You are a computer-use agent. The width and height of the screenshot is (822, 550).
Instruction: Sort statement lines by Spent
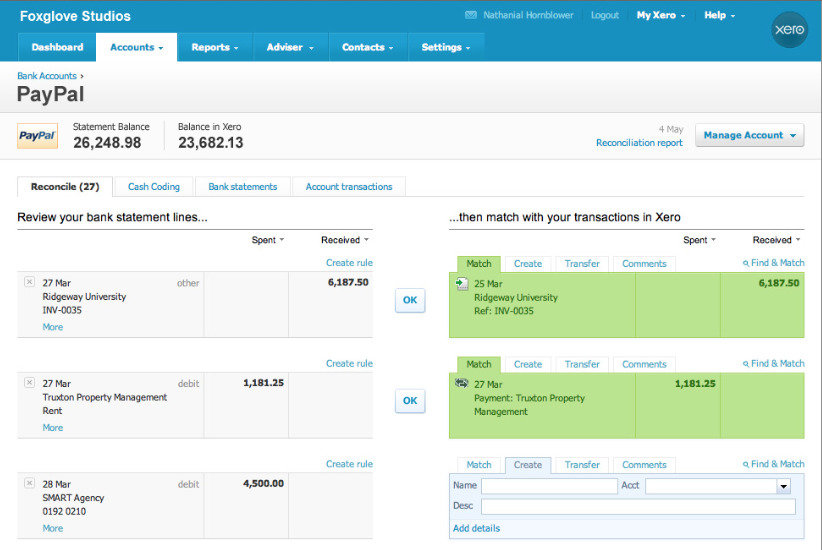(x=267, y=240)
